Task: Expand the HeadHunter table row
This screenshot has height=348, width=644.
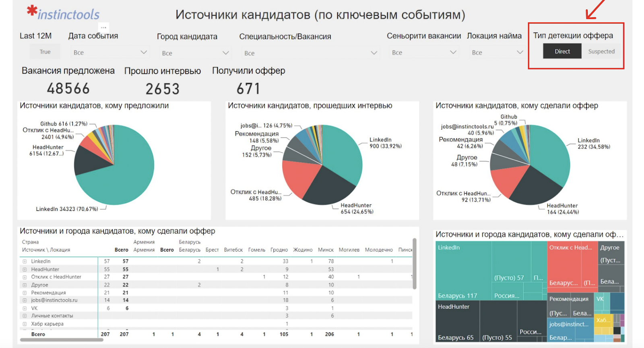Action: point(25,270)
